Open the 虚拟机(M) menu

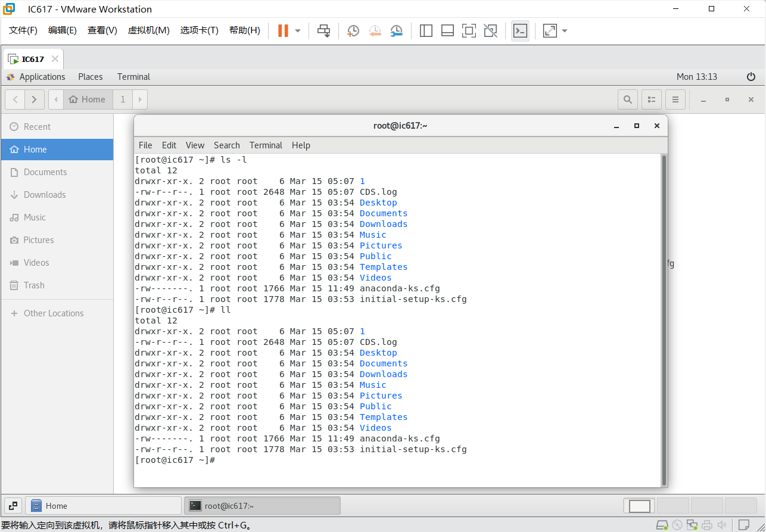(x=149, y=30)
